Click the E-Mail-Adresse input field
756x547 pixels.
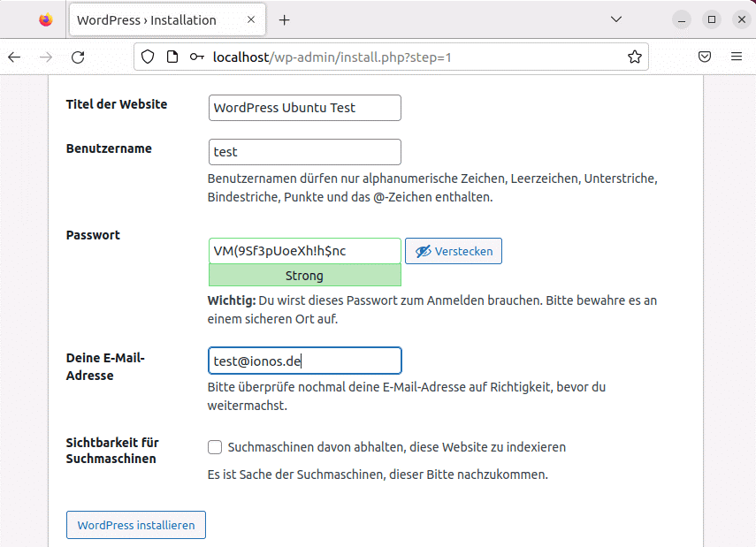click(x=305, y=361)
